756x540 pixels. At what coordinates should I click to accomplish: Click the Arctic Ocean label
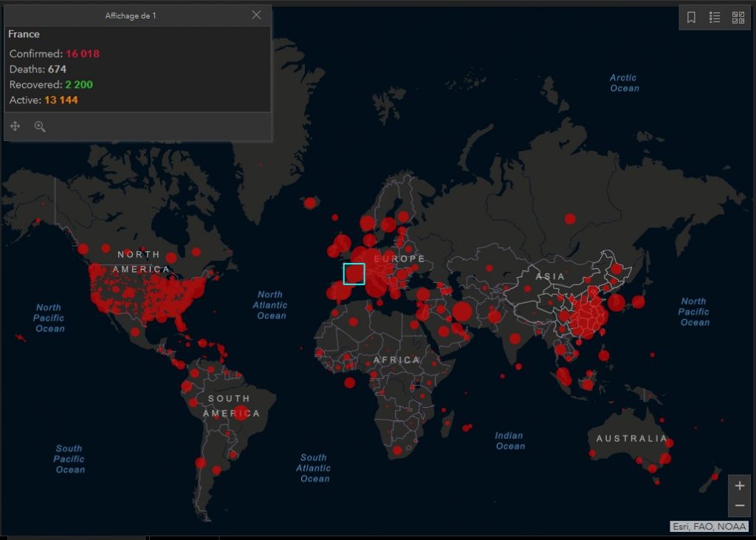point(625,83)
